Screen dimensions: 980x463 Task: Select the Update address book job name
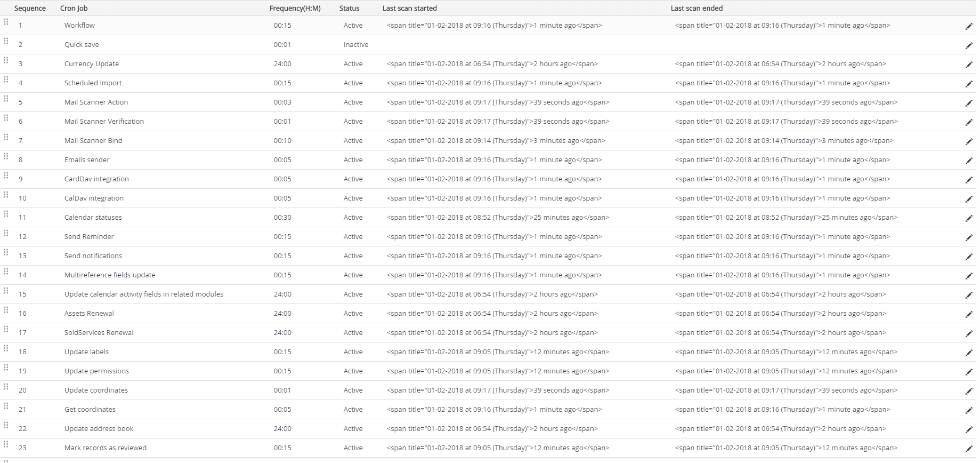(x=99, y=429)
